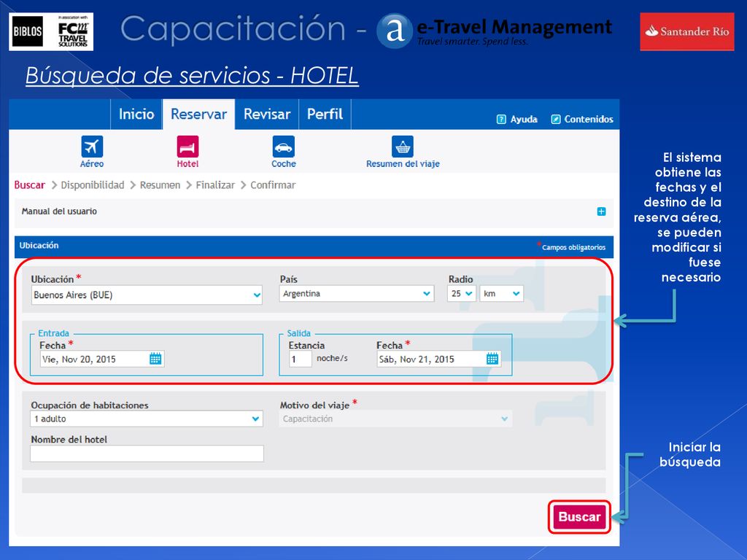747x560 pixels.
Task: Open the Salida date calendar icon
Action: [492, 359]
